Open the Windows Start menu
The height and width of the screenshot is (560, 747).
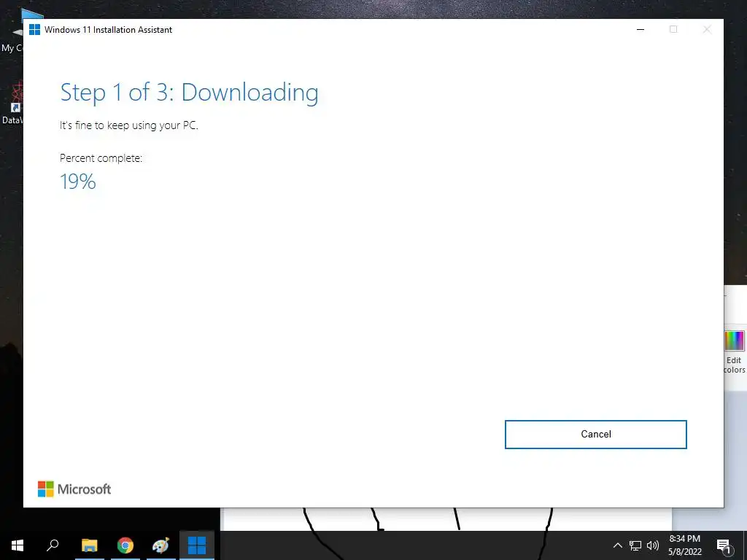(x=18, y=545)
